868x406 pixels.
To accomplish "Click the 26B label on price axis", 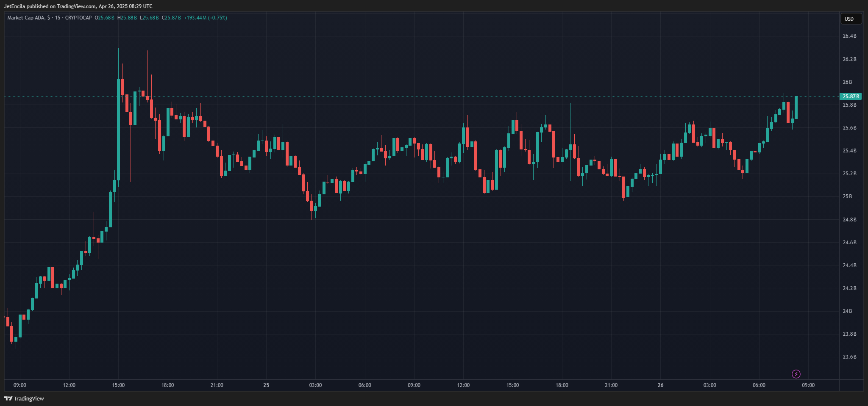I will point(847,82).
